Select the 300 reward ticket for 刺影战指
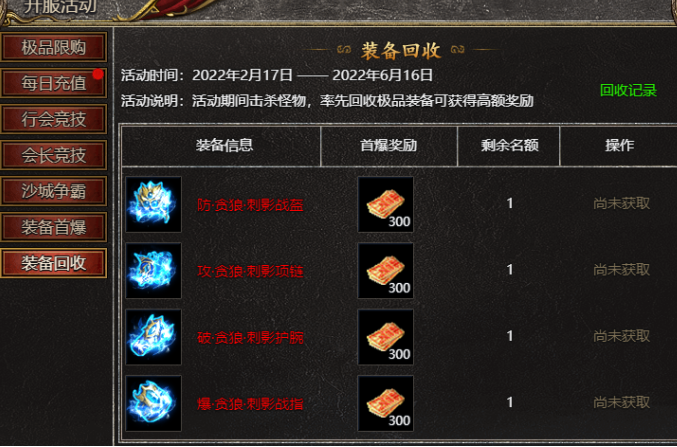Screen dimensions: 677x447 (x=386, y=403)
